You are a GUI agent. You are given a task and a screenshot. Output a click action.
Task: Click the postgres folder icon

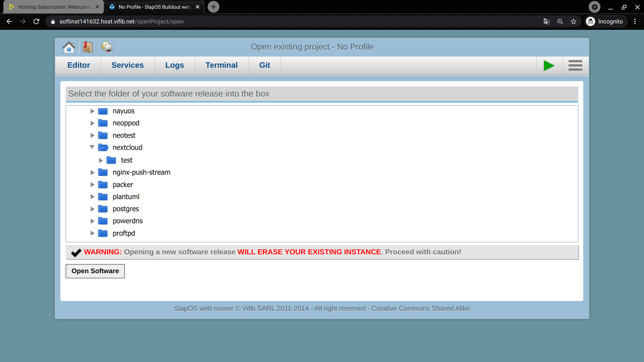(x=103, y=209)
